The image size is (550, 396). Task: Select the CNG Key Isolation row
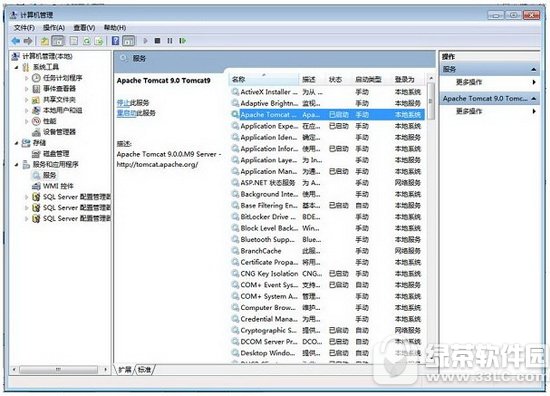(328, 274)
